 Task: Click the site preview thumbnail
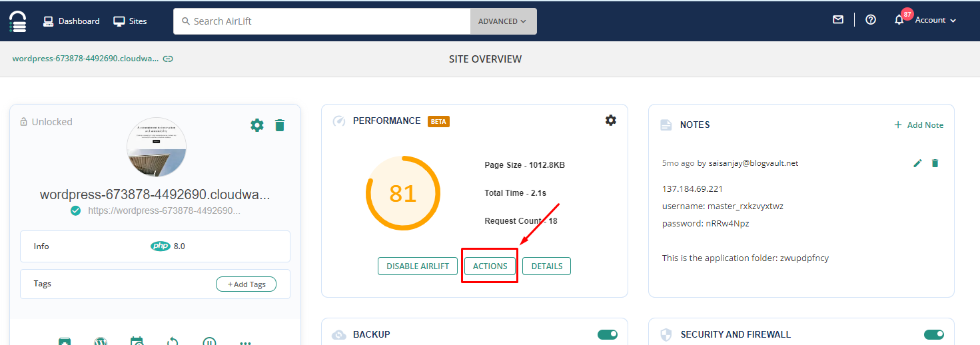(x=157, y=147)
